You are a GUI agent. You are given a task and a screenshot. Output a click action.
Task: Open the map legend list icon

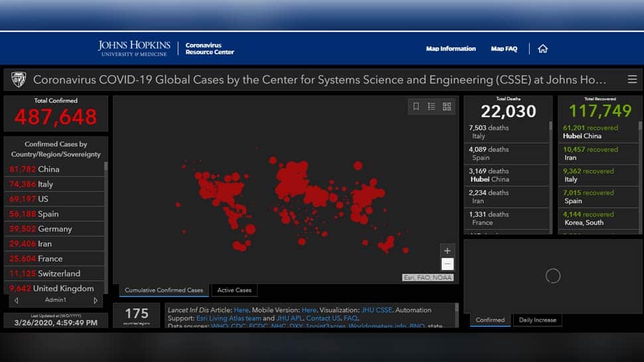pos(432,106)
